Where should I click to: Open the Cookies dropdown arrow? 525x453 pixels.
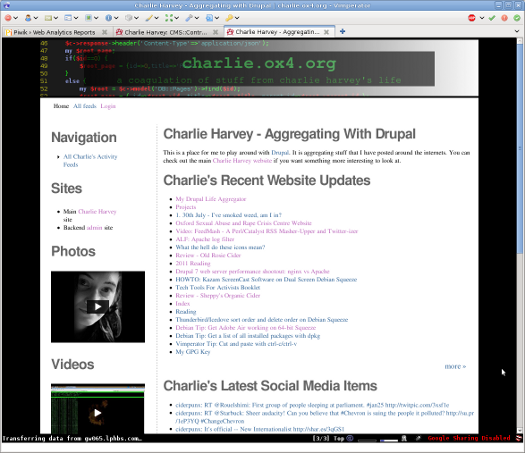coord(35,18)
